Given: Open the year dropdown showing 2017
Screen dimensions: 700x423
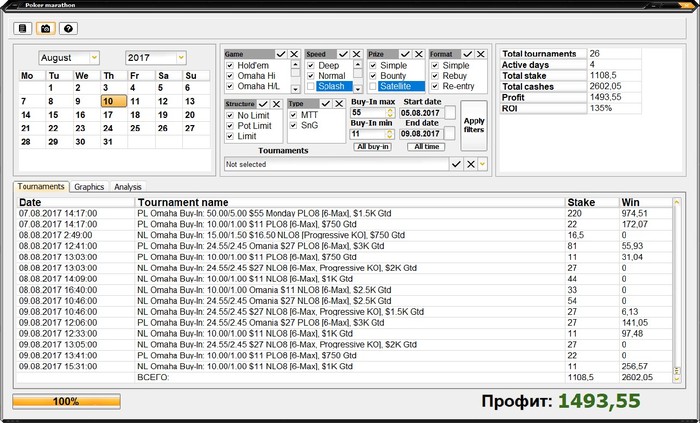Looking at the screenshot, I should 181,58.
